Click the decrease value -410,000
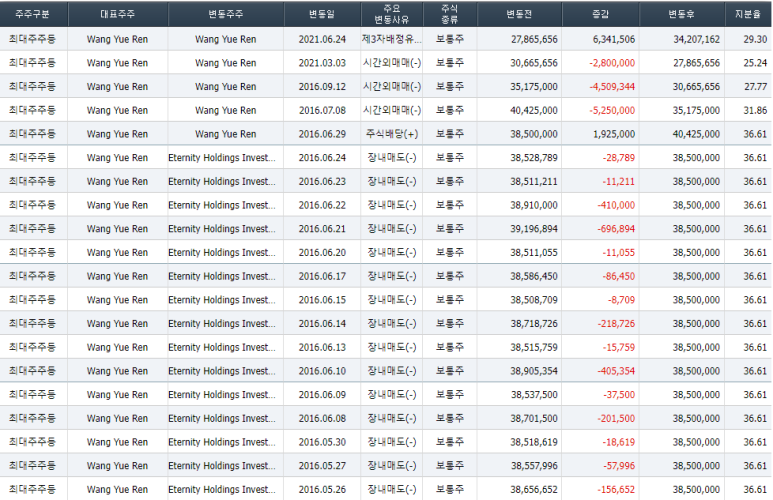773x500 pixels. pos(616,205)
